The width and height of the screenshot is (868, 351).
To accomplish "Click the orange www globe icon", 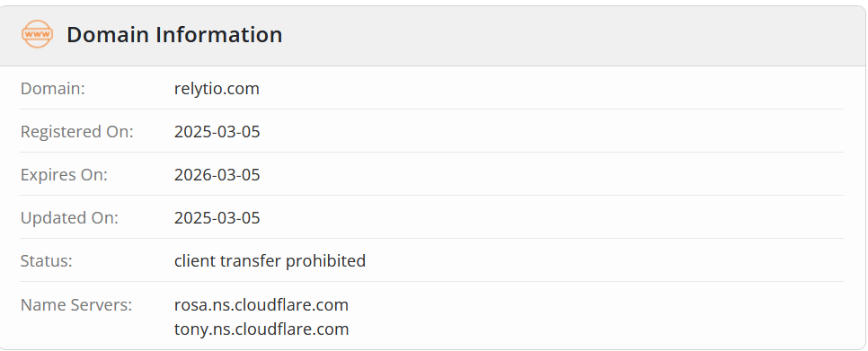I will coord(37,34).
